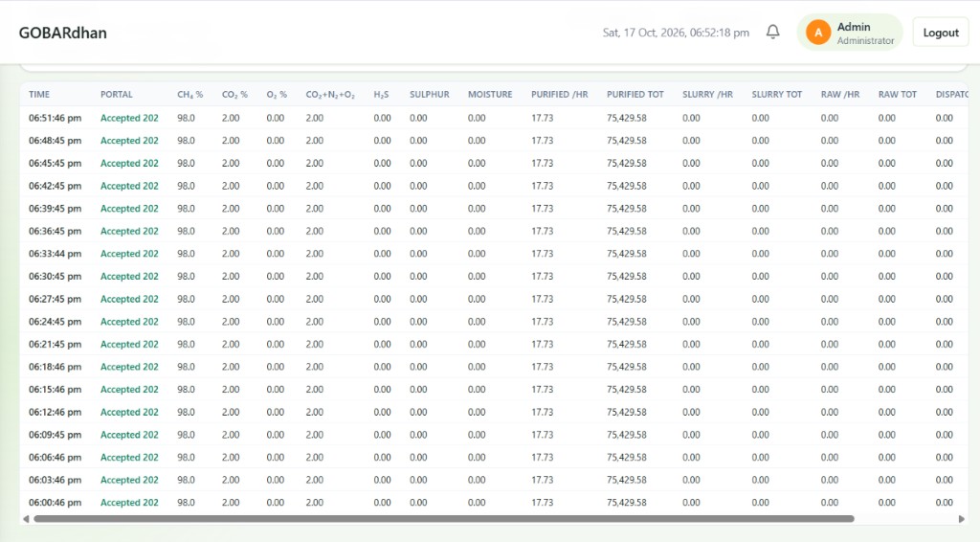Image resolution: width=980 pixels, height=542 pixels.
Task: Click the Admin Administrator profile name
Action: point(865,34)
